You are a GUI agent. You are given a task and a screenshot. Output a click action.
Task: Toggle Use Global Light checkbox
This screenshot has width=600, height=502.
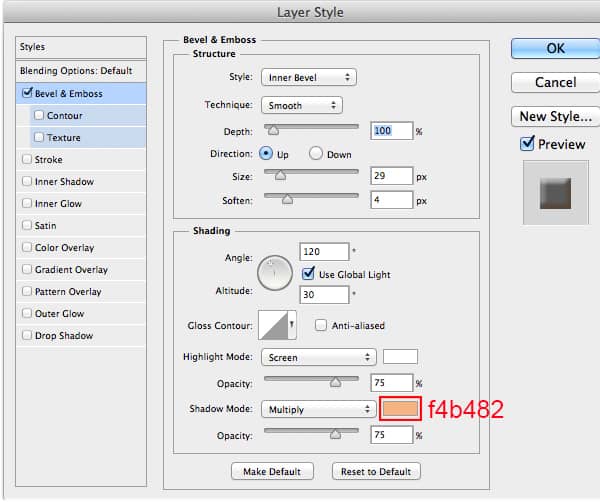pyautogui.click(x=309, y=274)
